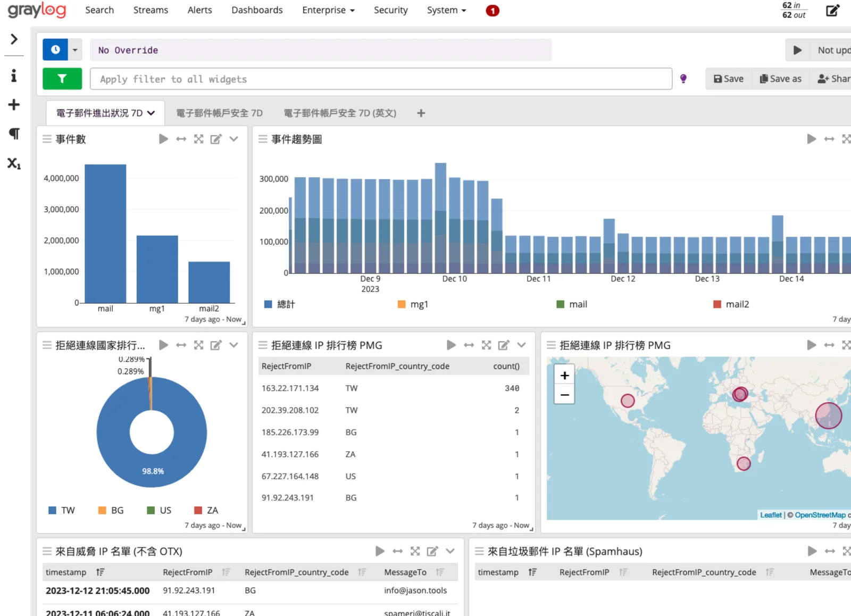Open the Streams menu item
The width and height of the screenshot is (851, 616).
pos(151,10)
